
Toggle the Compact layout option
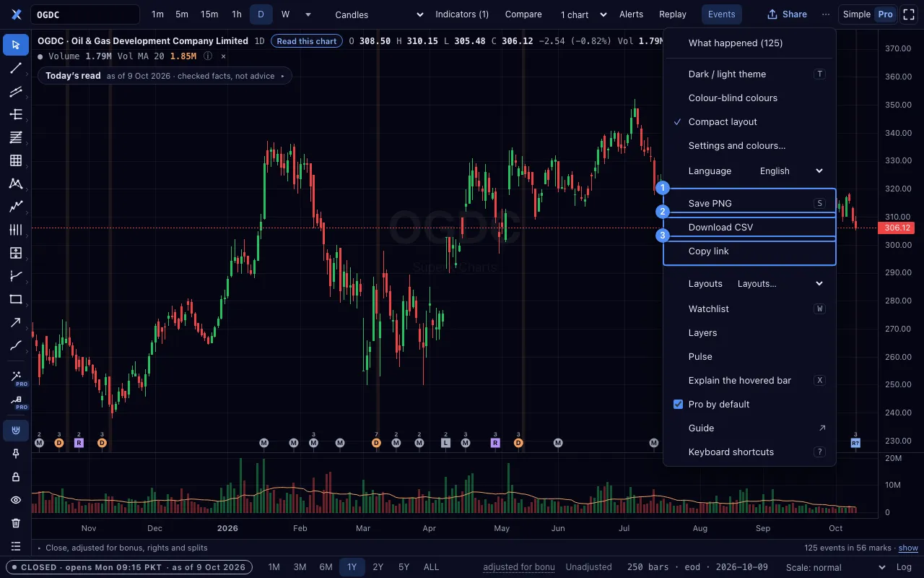[749, 121]
